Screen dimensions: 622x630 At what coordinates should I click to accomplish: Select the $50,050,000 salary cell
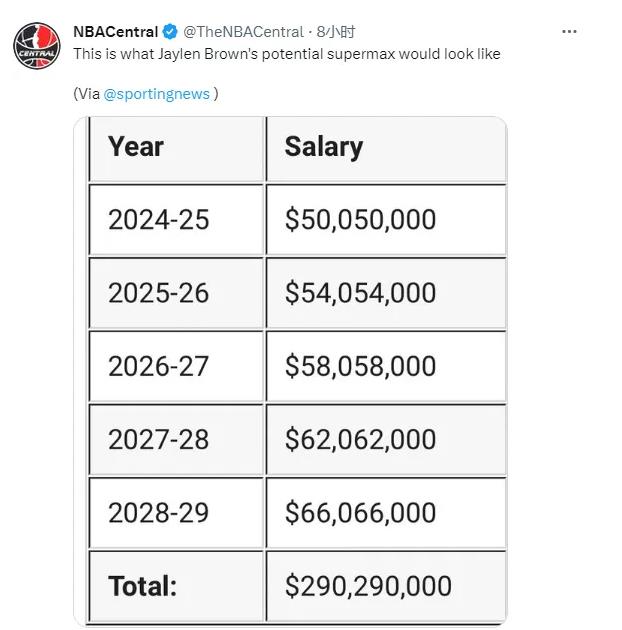(386, 220)
